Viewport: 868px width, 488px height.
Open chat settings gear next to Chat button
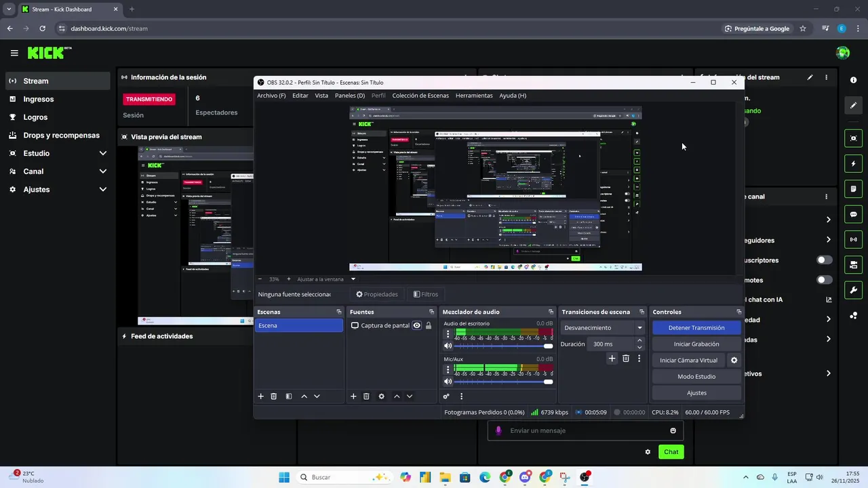click(648, 452)
